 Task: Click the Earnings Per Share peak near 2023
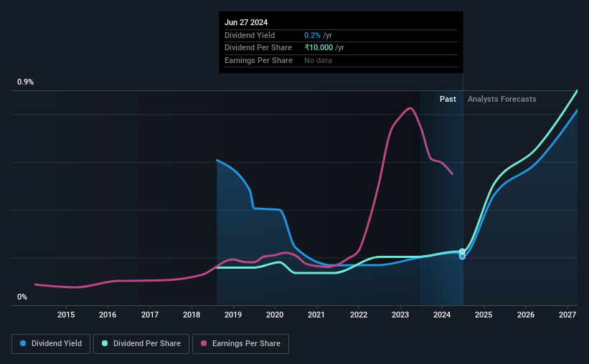point(410,108)
